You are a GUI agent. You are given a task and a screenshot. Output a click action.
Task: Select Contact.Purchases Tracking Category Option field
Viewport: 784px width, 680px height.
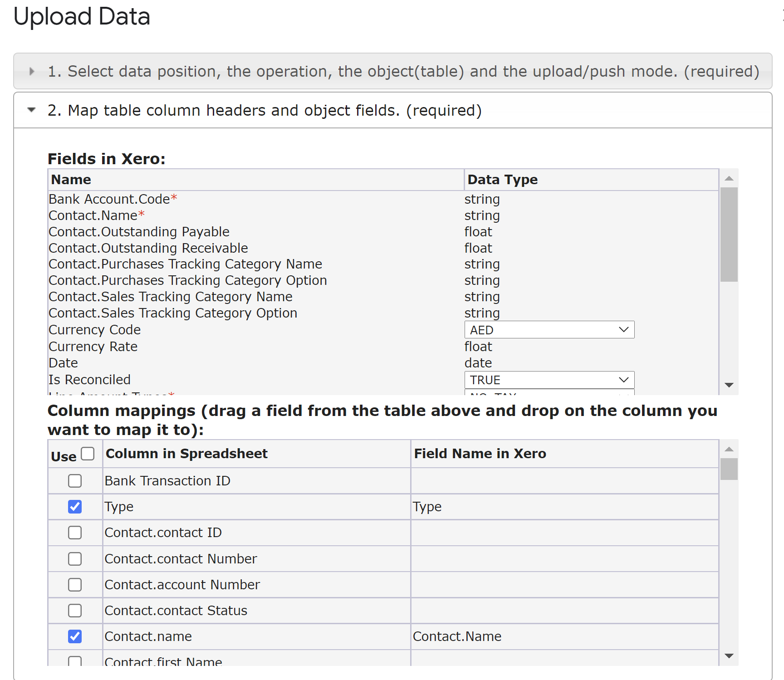tap(187, 280)
